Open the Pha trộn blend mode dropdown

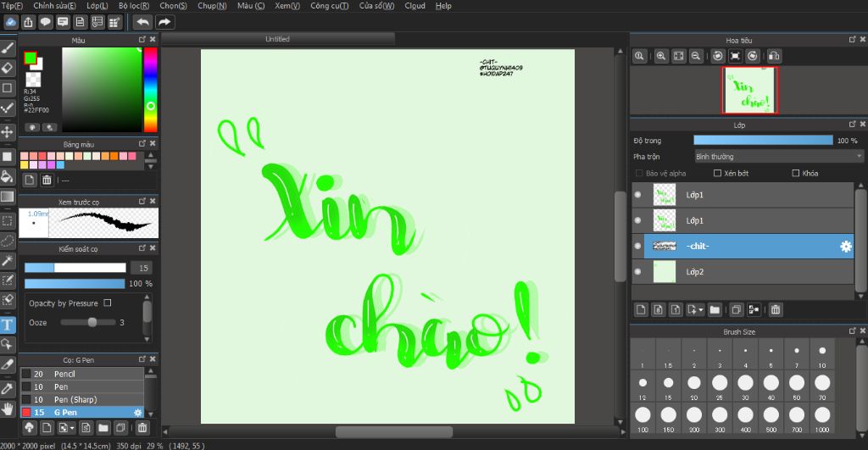click(779, 157)
